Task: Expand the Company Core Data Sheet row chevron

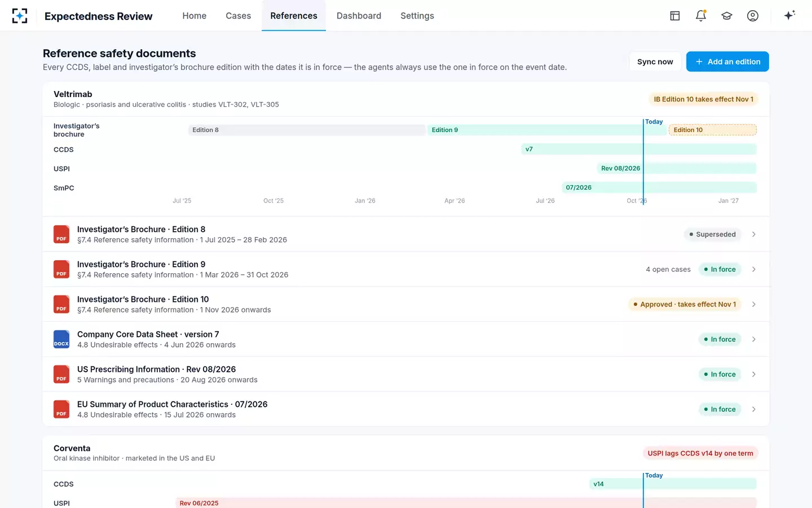Action: click(754, 339)
